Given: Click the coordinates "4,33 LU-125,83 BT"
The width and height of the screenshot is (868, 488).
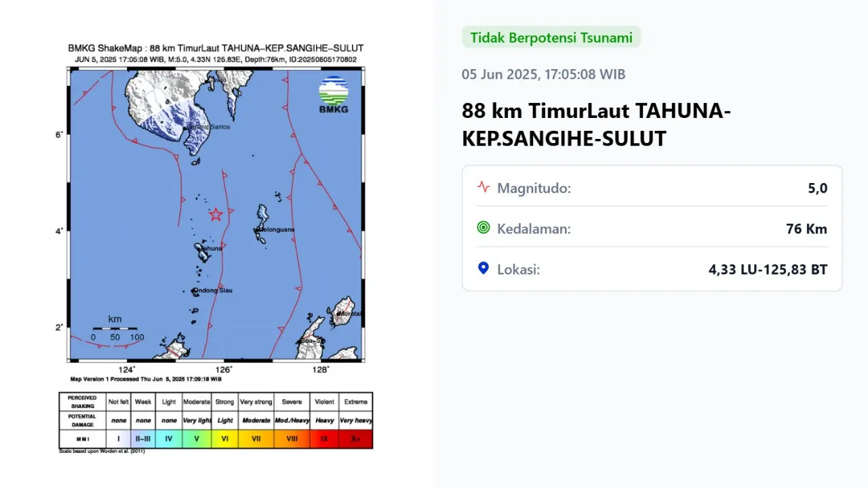Looking at the screenshot, I should 768,269.
